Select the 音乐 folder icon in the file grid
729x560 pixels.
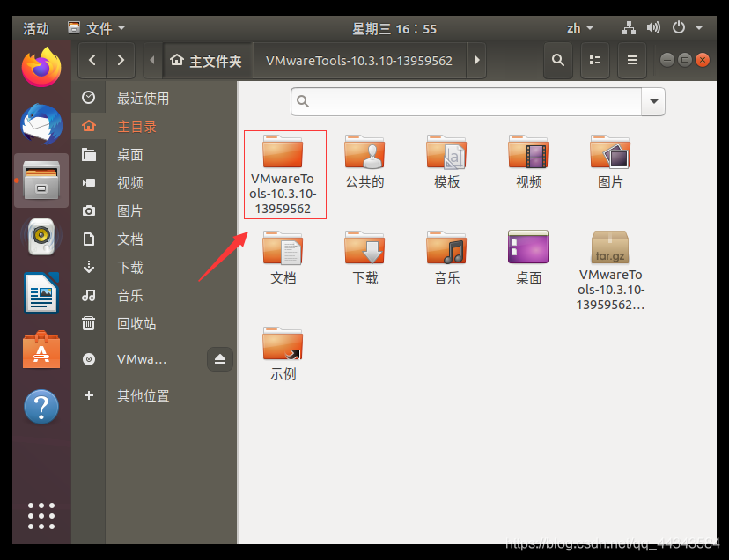446,258
